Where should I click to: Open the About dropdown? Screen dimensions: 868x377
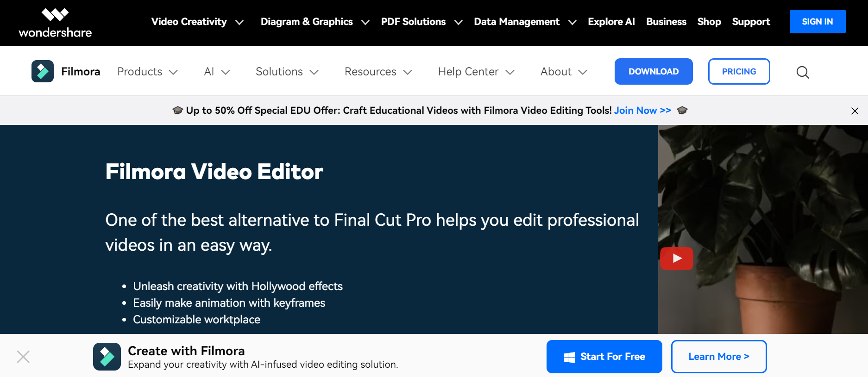click(564, 72)
